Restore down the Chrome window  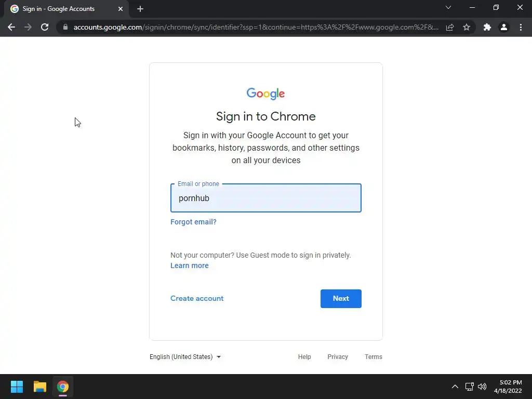click(496, 7)
